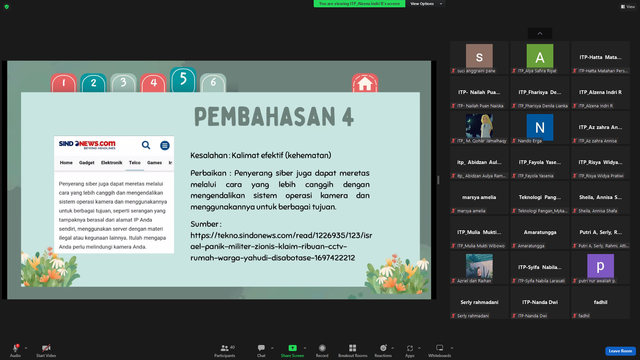Open share options arrow beside Share Screen
The image size is (640, 360).
click(x=304, y=348)
